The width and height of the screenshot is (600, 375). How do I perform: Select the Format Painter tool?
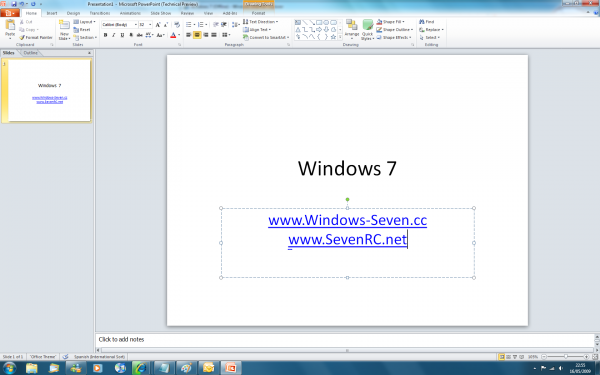point(36,38)
